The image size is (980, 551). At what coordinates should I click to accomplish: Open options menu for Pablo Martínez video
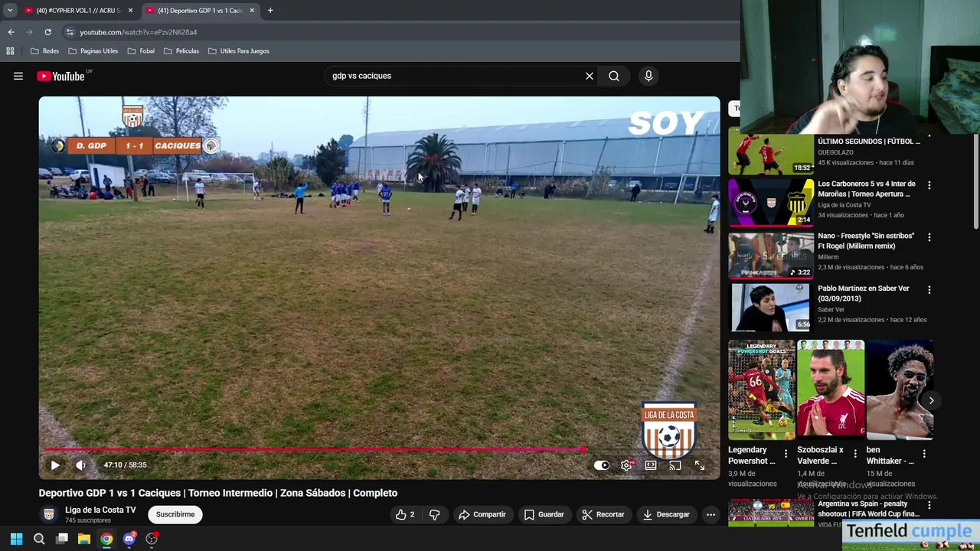pos(929,290)
